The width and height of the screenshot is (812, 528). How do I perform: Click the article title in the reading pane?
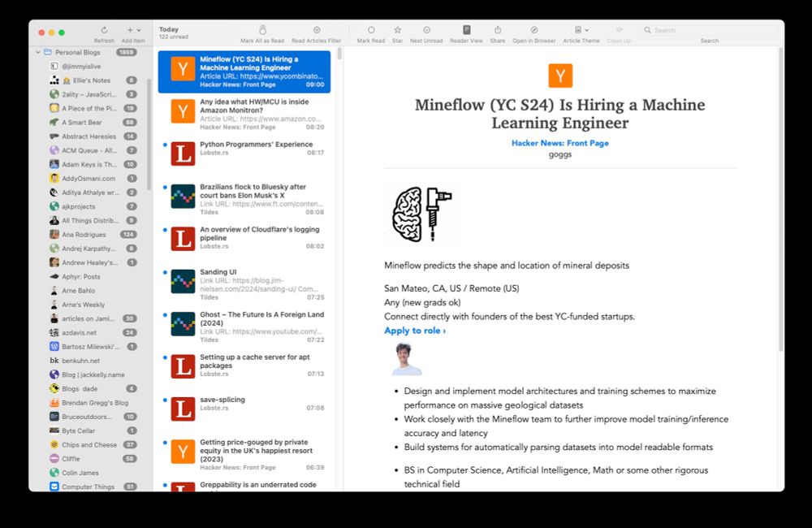click(x=559, y=114)
